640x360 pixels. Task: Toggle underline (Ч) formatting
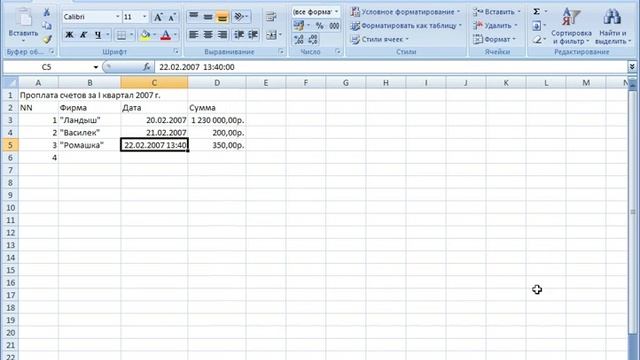click(x=98, y=35)
